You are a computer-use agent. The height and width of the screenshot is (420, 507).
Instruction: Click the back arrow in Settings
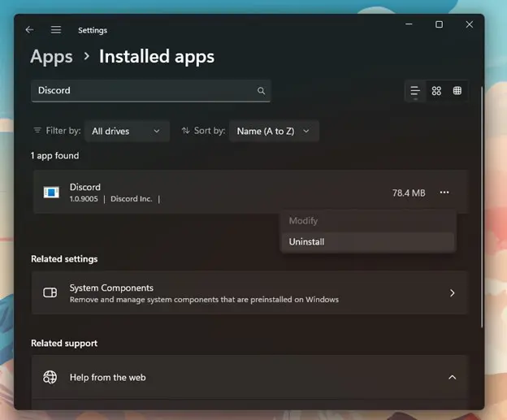coord(29,30)
